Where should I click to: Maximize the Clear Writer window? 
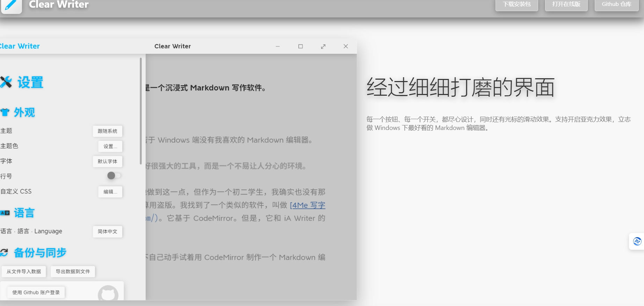(301, 46)
